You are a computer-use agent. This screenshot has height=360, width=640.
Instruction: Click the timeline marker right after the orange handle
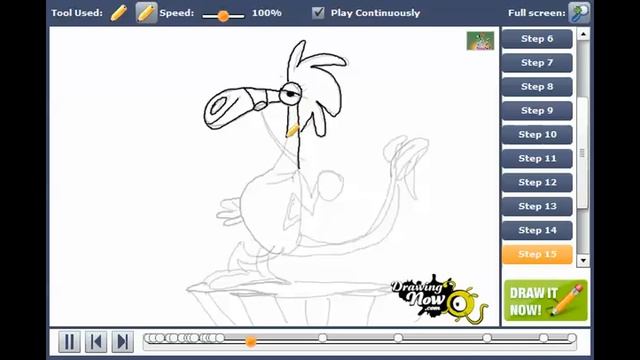tap(322, 338)
